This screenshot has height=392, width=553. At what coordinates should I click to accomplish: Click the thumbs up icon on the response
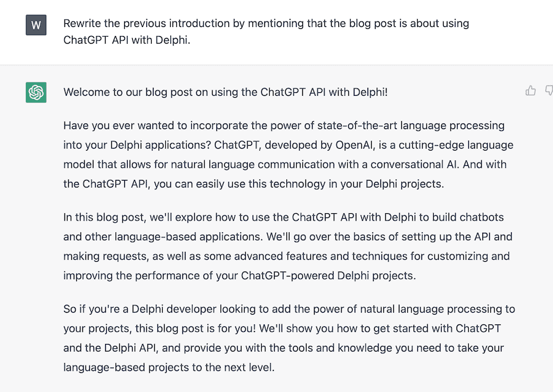[x=531, y=91]
